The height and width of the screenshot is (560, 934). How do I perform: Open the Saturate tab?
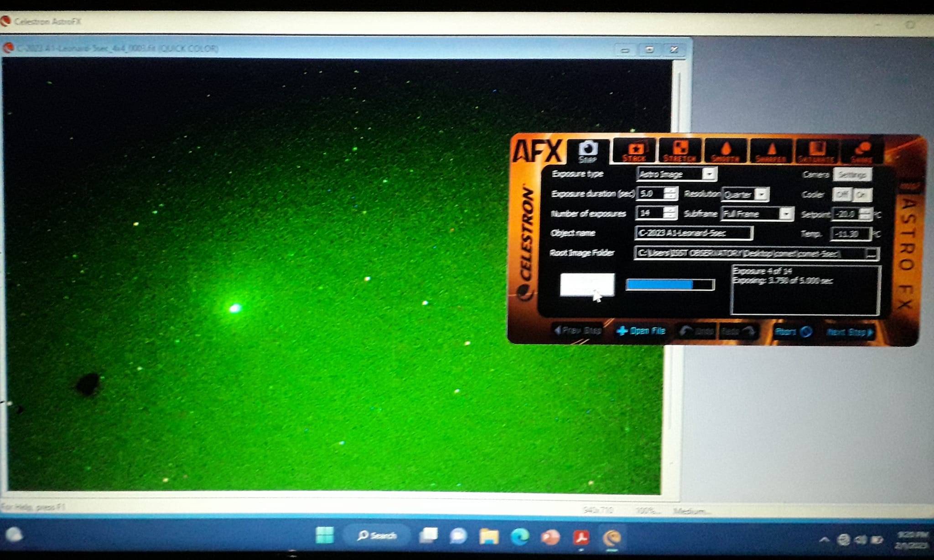[816, 151]
